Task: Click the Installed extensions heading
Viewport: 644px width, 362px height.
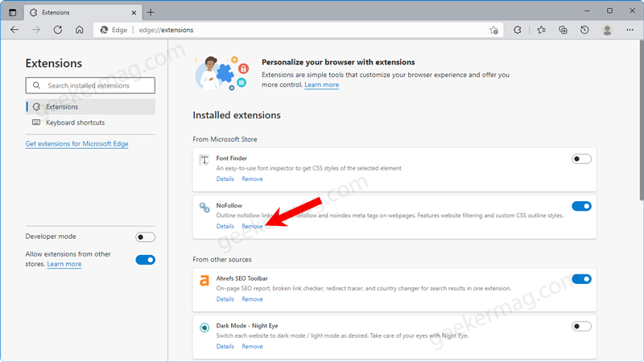Action: coord(237,115)
